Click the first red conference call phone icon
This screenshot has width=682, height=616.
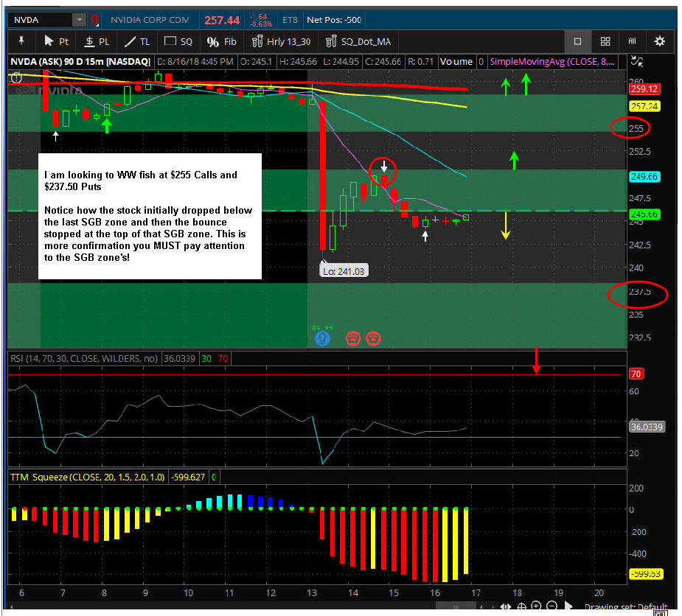[x=353, y=338]
